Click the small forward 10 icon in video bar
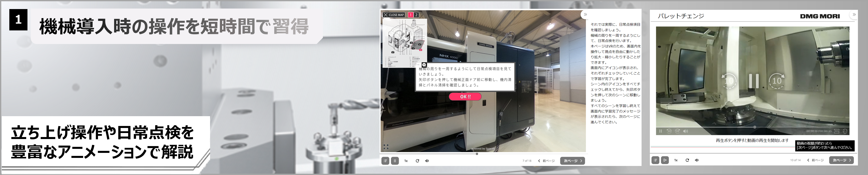 [677, 131]
